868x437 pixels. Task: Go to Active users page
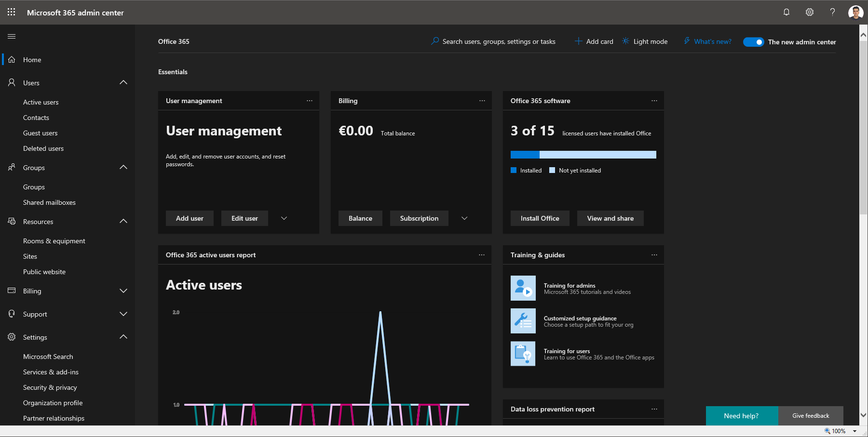click(x=41, y=102)
